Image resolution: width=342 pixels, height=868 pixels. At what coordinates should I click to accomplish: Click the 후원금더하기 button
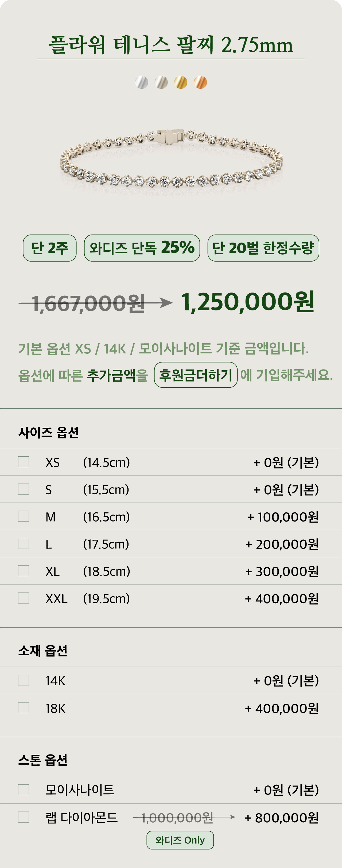pyautogui.click(x=195, y=375)
